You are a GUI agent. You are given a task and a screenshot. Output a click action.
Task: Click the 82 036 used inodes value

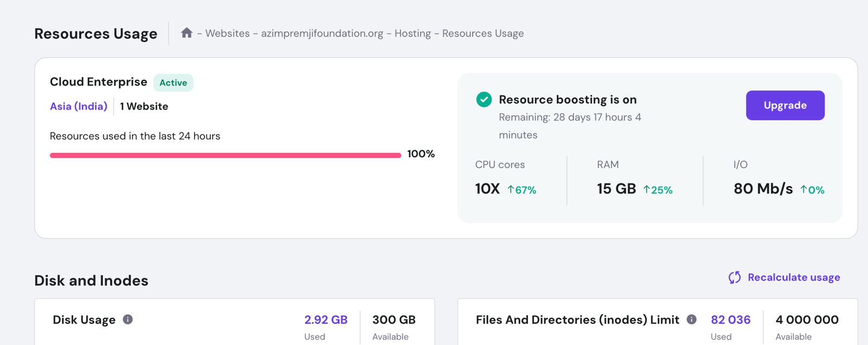click(730, 320)
